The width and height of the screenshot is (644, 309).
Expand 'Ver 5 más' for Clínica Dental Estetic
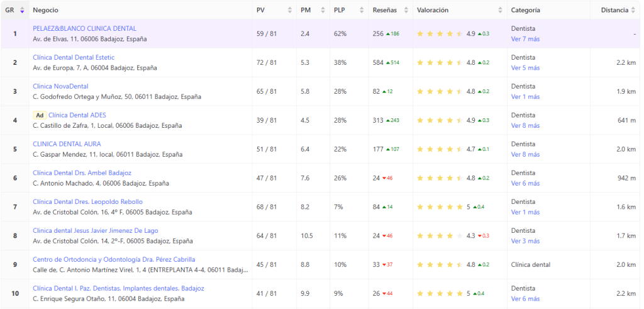(x=525, y=68)
